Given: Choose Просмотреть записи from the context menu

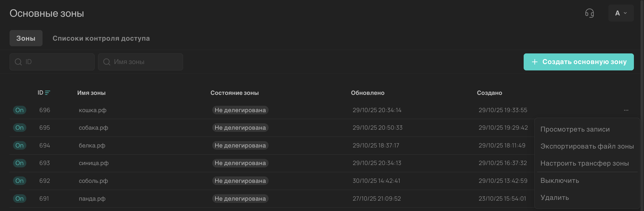Looking at the screenshot, I should 575,129.
